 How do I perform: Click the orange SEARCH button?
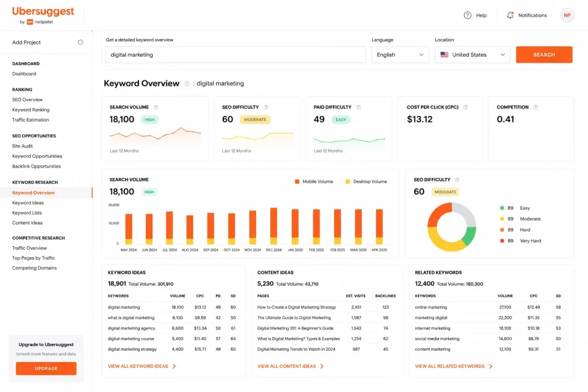[544, 55]
